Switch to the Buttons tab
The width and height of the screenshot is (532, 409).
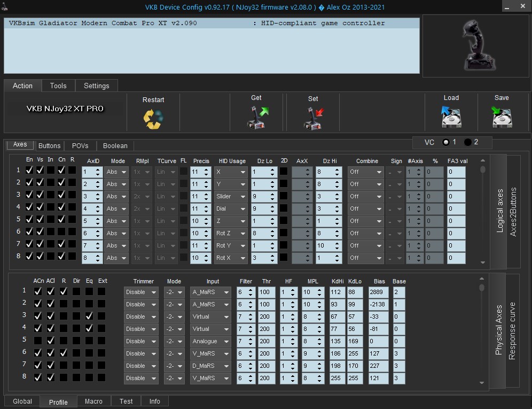[x=49, y=145]
